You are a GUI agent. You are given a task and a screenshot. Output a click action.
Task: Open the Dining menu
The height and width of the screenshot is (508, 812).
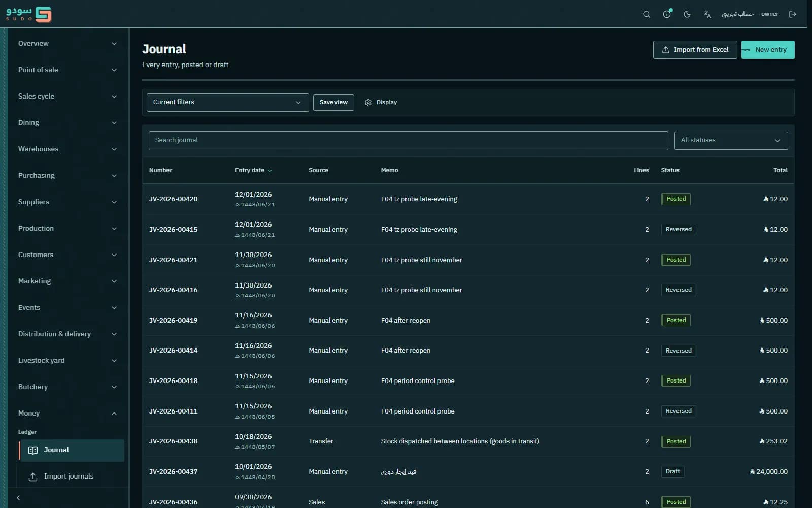pyautogui.click(x=67, y=123)
